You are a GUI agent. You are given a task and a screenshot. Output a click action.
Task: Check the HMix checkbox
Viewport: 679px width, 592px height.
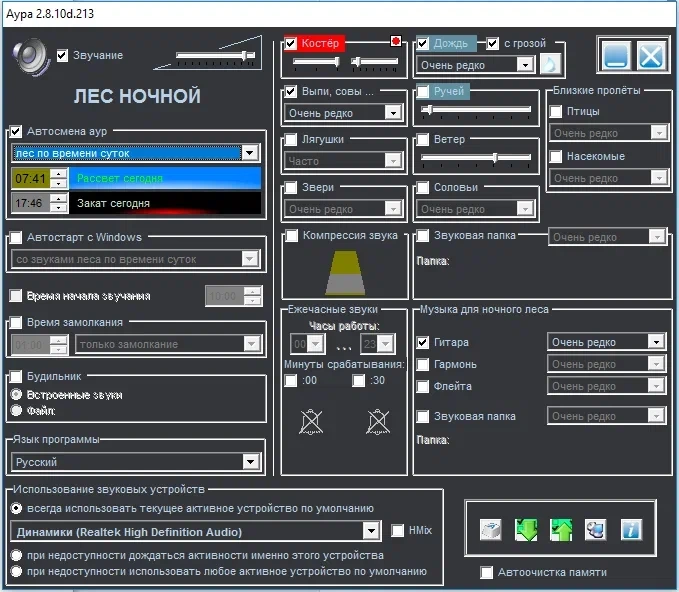(x=397, y=531)
